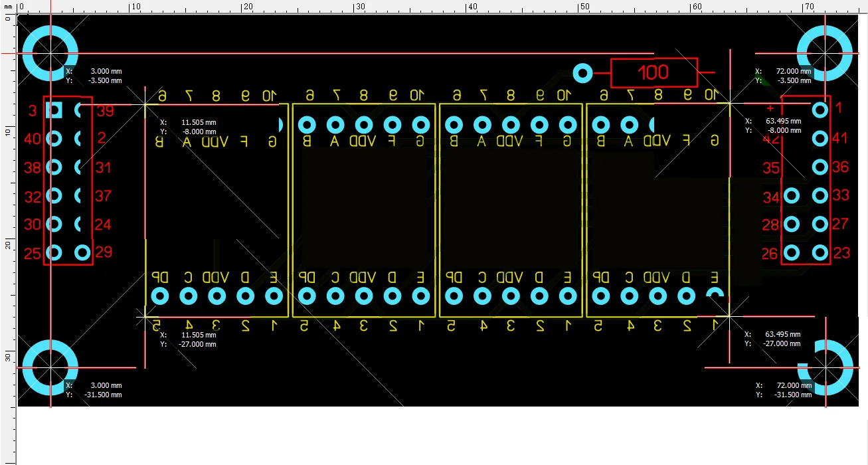Screen dimensions: 868x465
Task: Click the red pin label 31
Action: (x=103, y=167)
